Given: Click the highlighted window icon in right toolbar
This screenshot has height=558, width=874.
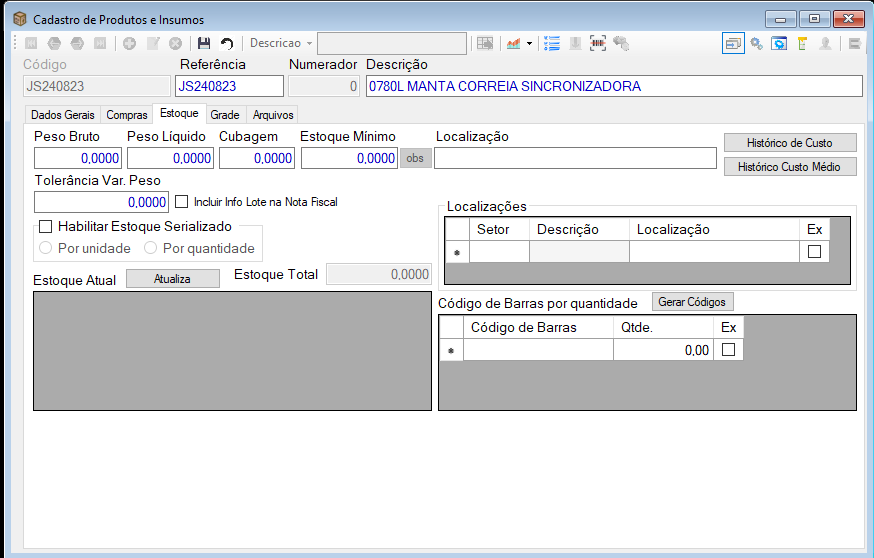Looking at the screenshot, I should coord(733,43).
